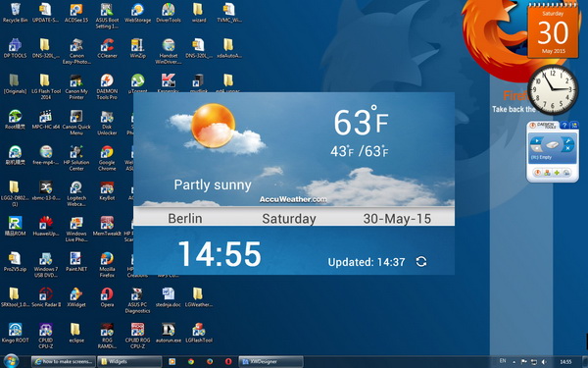Switch to the Widgets taskbar window
Image resolution: width=588 pixels, height=368 pixels.
click(129, 361)
